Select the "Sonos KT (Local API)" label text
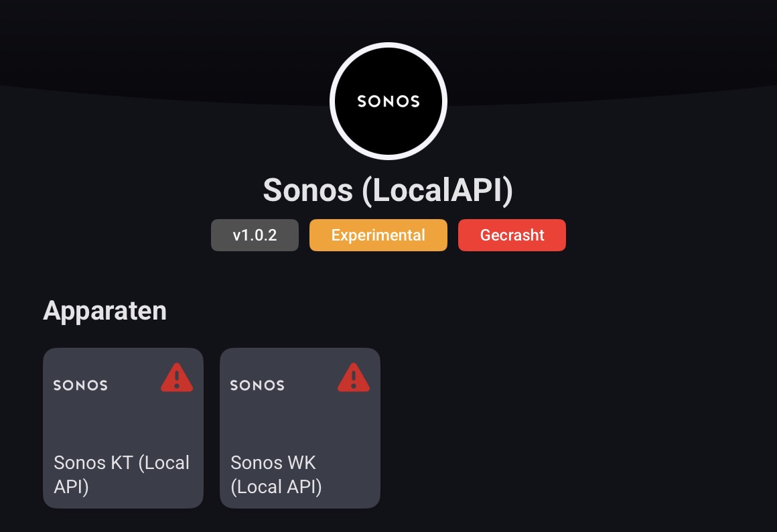 [121, 474]
